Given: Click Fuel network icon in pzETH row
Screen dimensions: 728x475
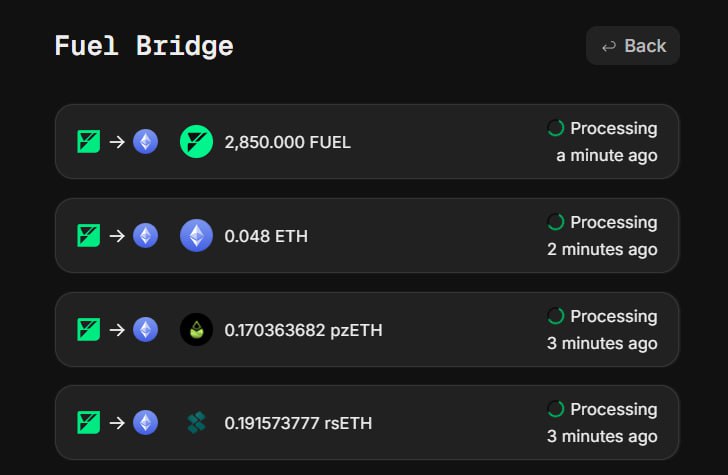Looking at the screenshot, I should click(88, 329).
